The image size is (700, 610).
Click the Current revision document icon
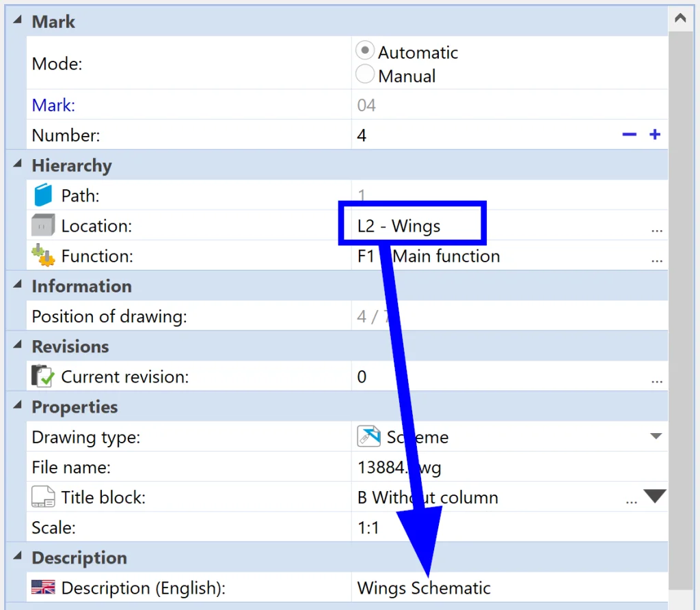[x=43, y=376]
